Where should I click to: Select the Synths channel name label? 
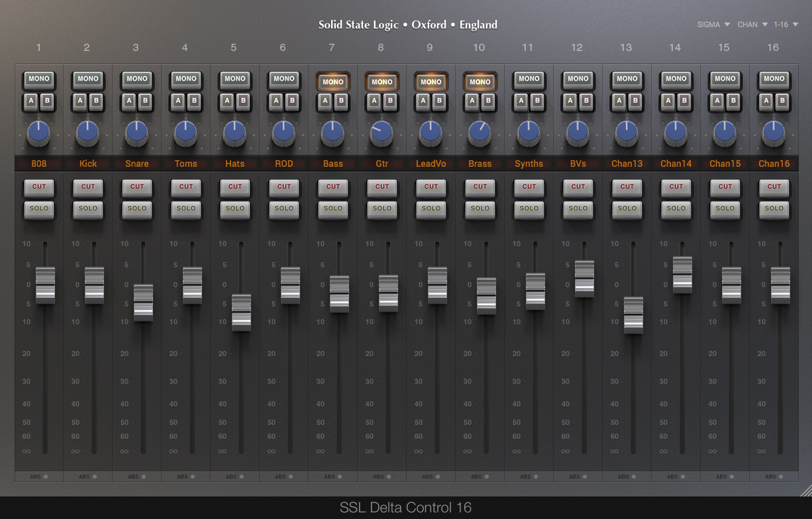(529, 164)
